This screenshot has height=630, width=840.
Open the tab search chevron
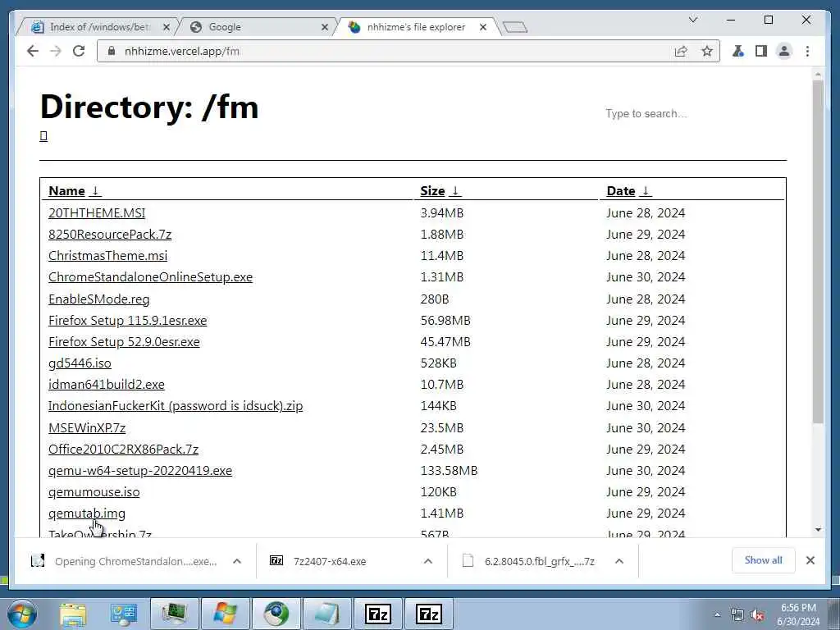pyautogui.click(x=692, y=20)
